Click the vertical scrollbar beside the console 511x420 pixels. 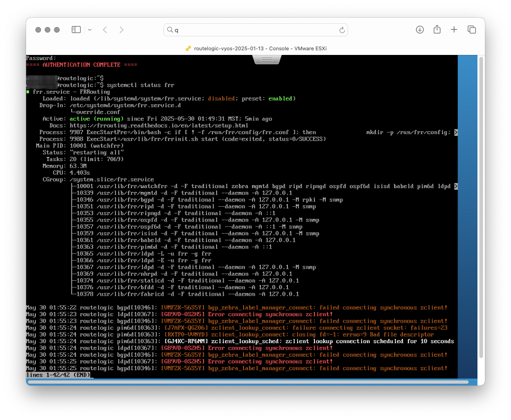481,207
